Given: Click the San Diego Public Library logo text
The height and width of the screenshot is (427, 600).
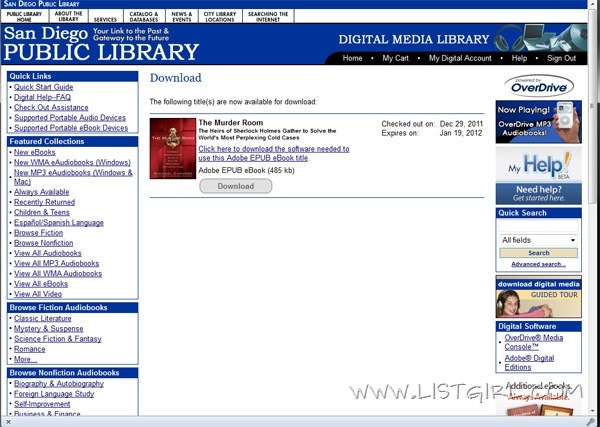Looking at the screenshot, I should click(101, 43).
